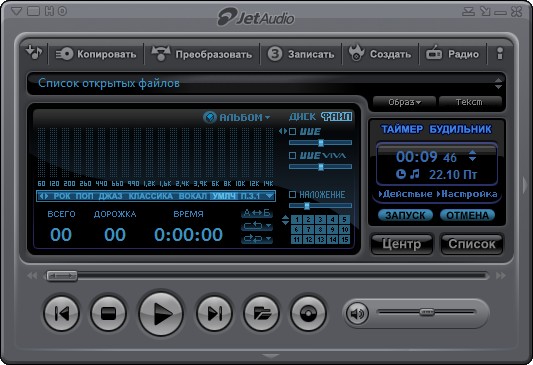Enable the НАЛОЖЕНИЕ crossfade checkbox
533x365 pixels.
(x=292, y=194)
